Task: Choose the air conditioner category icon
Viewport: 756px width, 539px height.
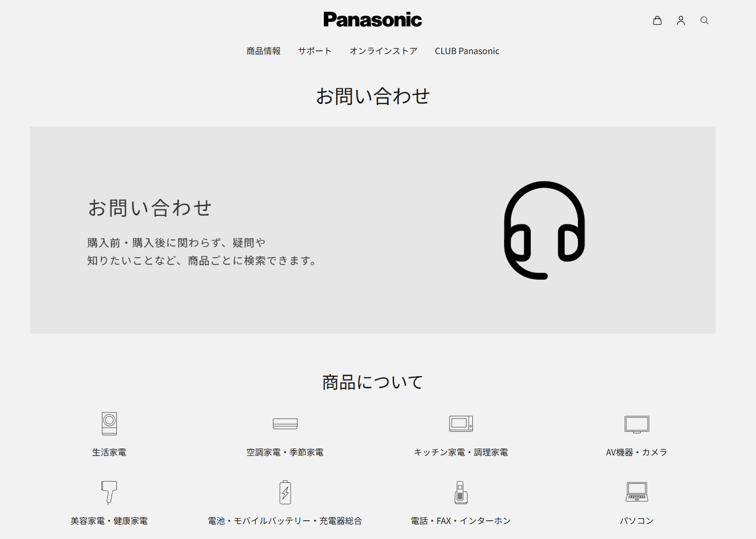Action: (285, 424)
